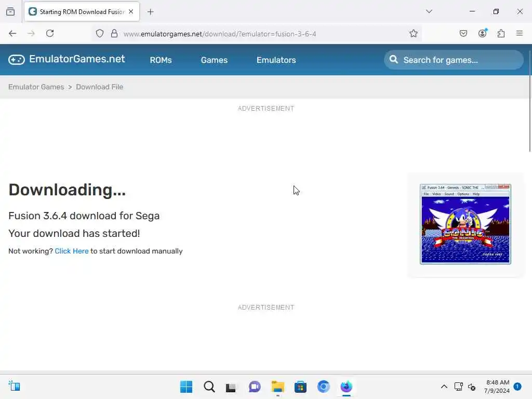Open the Fusion Sonic screenshot thumbnail
532x399 pixels.
pyautogui.click(x=465, y=224)
